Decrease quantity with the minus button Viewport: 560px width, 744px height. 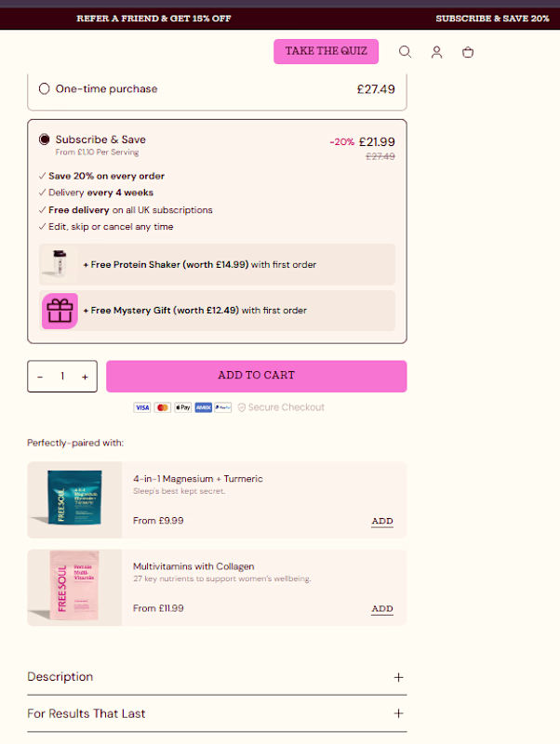coord(40,377)
